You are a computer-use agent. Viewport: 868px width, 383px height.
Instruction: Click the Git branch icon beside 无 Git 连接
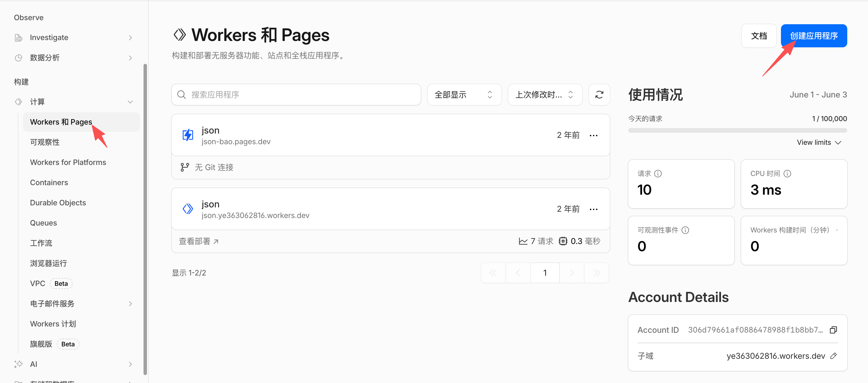pyautogui.click(x=185, y=167)
